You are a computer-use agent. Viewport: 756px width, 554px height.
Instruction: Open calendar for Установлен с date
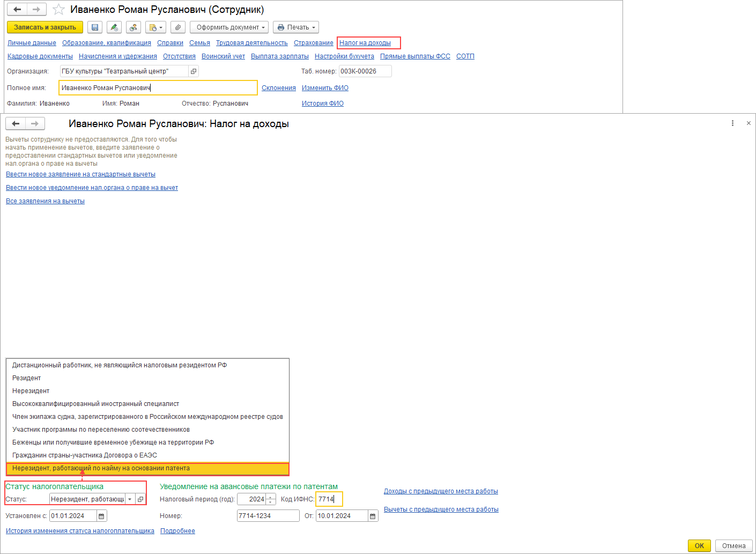tap(101, 516)
